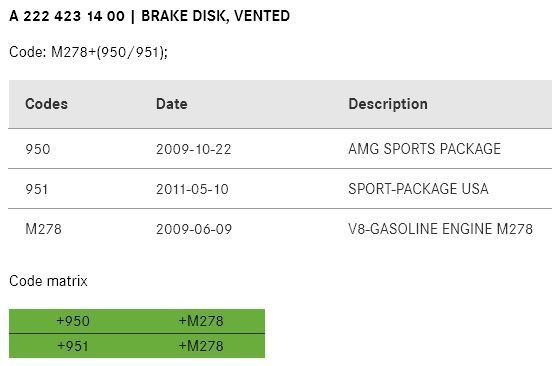This screenshot has width=552, height=366.
Task: Click BRAKE DISK, VENTED title text
Action: point(215,16)
